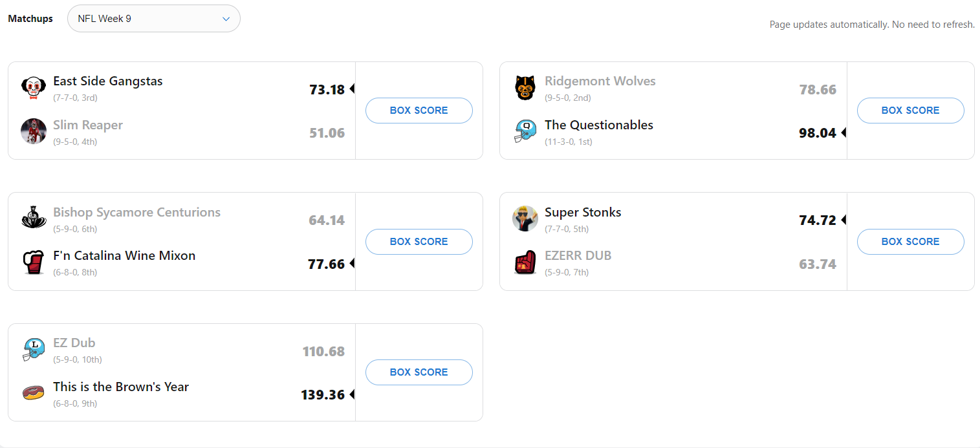Viewport: 980px width, 448px height.
Task: View Box Score for Super Stonks matchup
Action: 910,242
